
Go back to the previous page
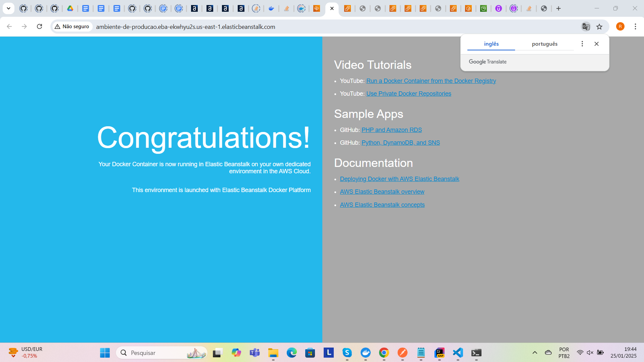tap(9, 27)
